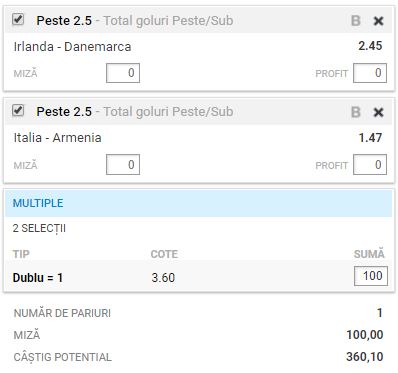Remove the Italia - Armenia selection

[x=378, y=112]
